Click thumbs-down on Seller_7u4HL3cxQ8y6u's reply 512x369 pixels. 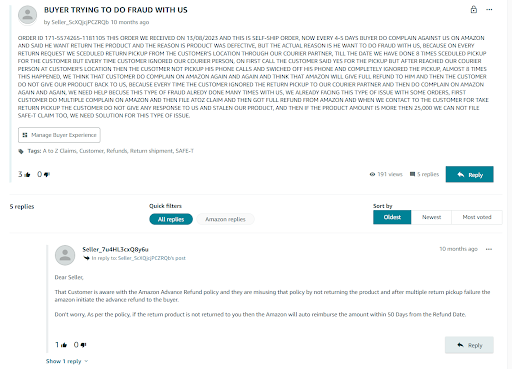point(83,345)
